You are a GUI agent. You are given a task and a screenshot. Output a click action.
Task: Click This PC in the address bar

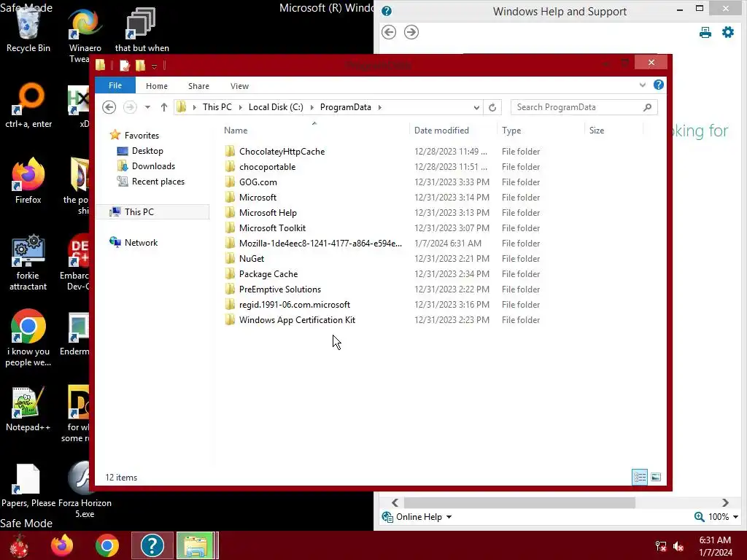[217, 107]
